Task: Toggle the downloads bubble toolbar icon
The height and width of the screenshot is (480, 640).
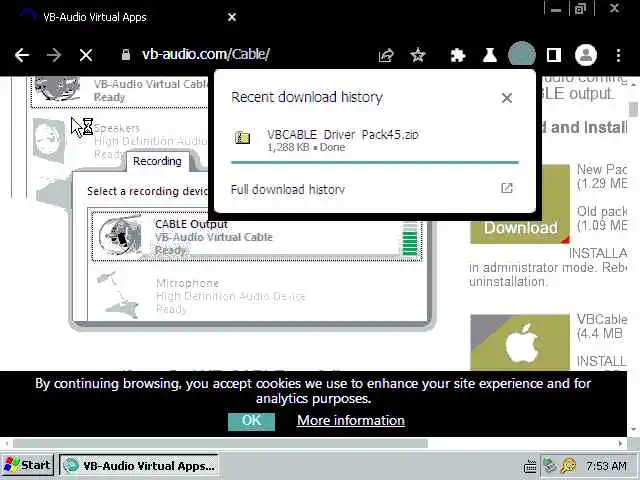Action: pos(522,54)
